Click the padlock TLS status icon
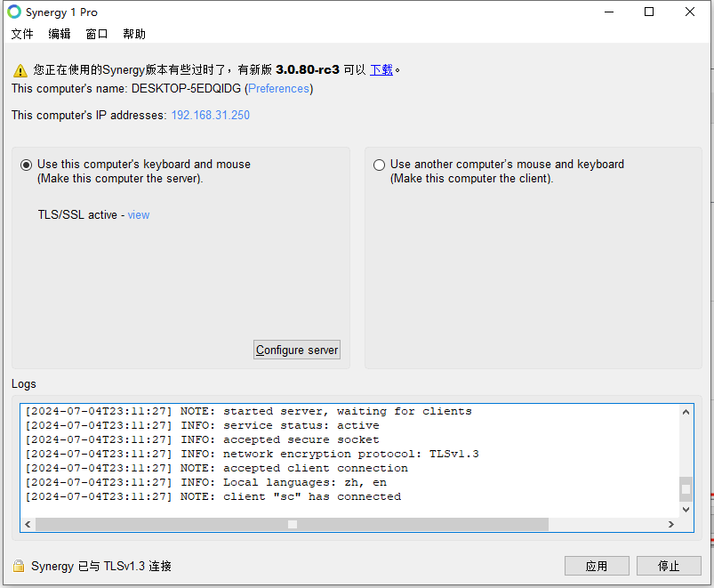Screen dimensions: 714x588 coord(19,566)
